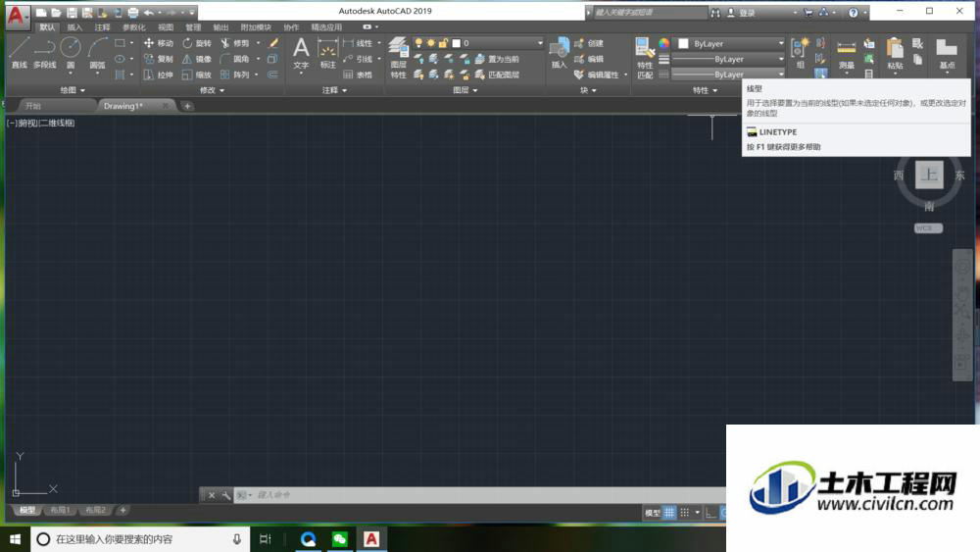Open the Insert (插入) ribbon tab
Image resolution: width=980 pixels, height=552 pixels.
74,27
